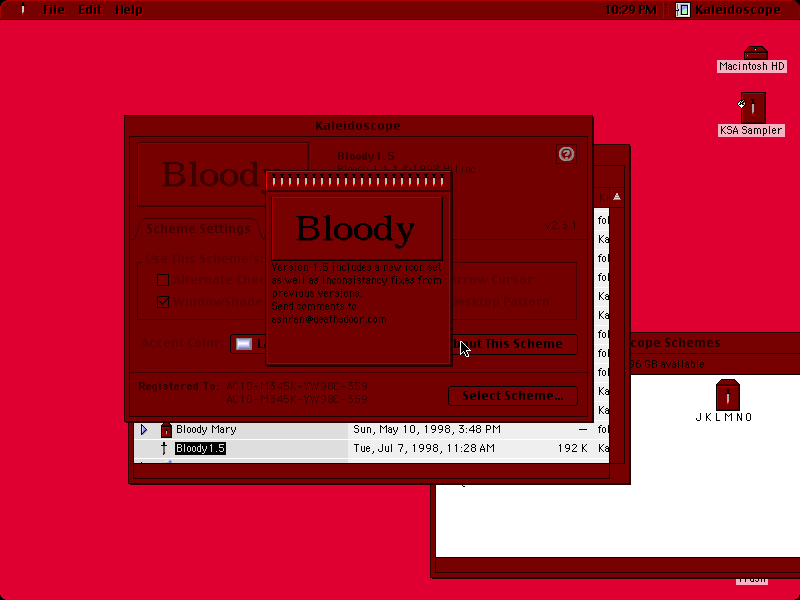The width and height of the screenshot is (800, 600).
Task: Switch to the Scheme Settings tab
Action: coord(198,229)
